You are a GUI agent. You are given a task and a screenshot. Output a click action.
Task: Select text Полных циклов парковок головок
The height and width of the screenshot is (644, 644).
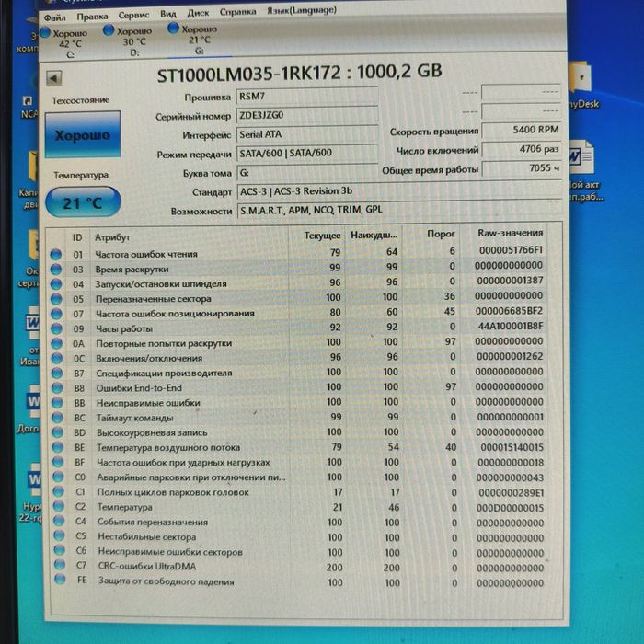[173, 492]
